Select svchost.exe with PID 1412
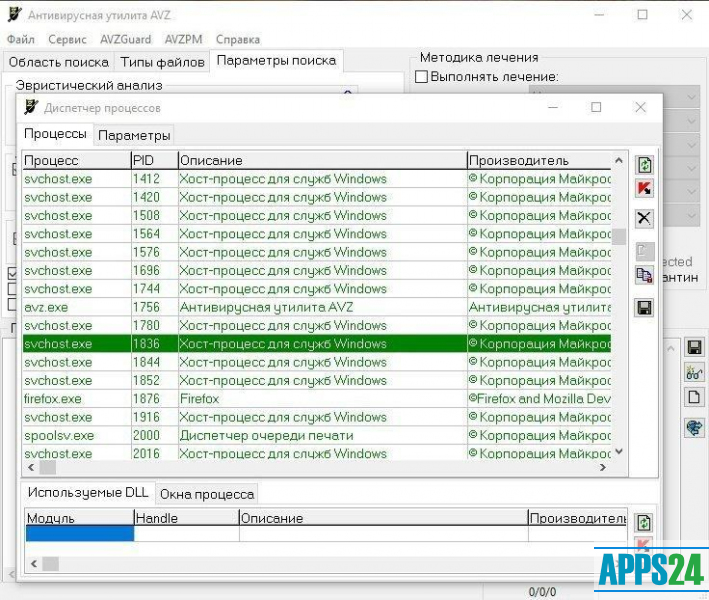This screenshot has width=709, height=600. [x=317, y=179]
